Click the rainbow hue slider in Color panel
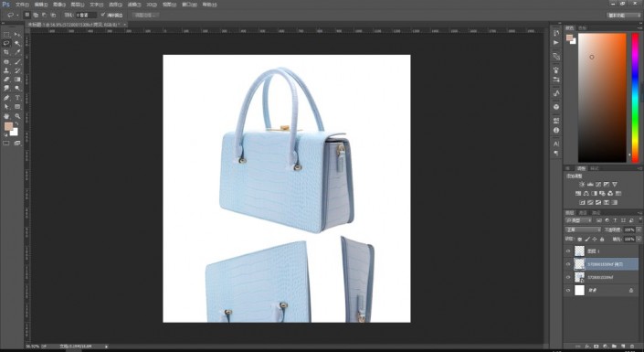644x352 pixels. [x=636, y=98]
